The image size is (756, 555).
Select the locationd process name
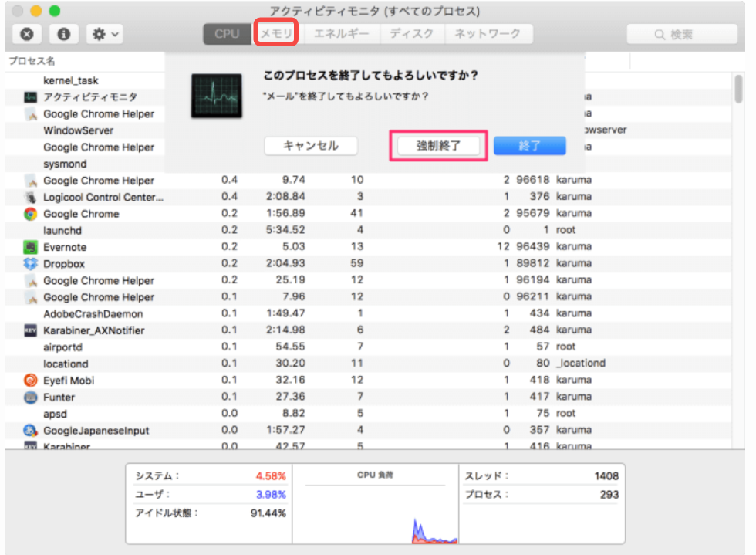(66, 364)
